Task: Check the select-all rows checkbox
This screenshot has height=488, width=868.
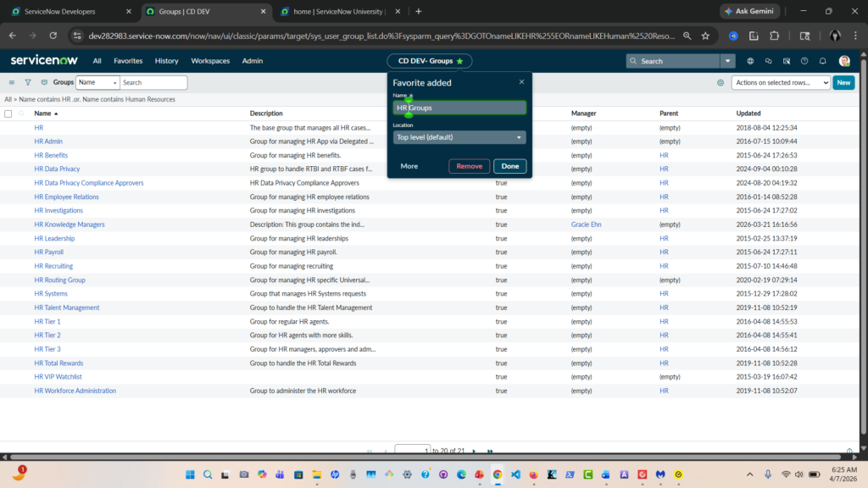Action: [8, 114]
